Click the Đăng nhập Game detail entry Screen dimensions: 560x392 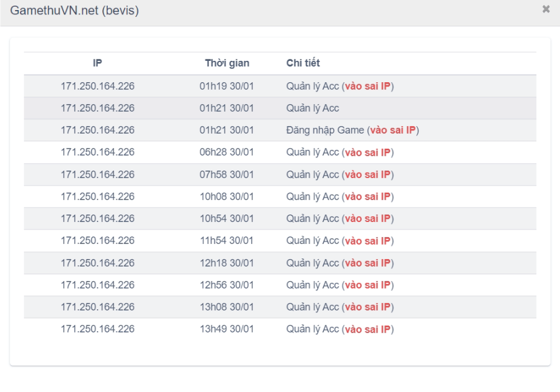pyautogui.click(x=325, y=130)
